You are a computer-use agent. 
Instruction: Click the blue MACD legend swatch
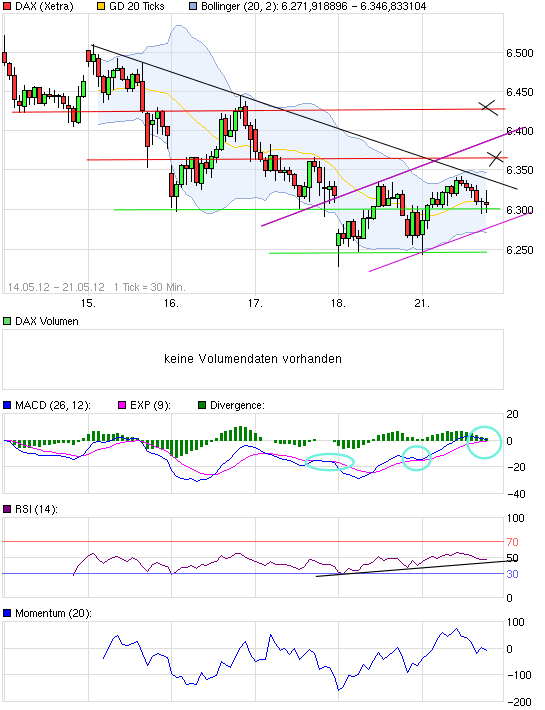[x=7, y=405]
